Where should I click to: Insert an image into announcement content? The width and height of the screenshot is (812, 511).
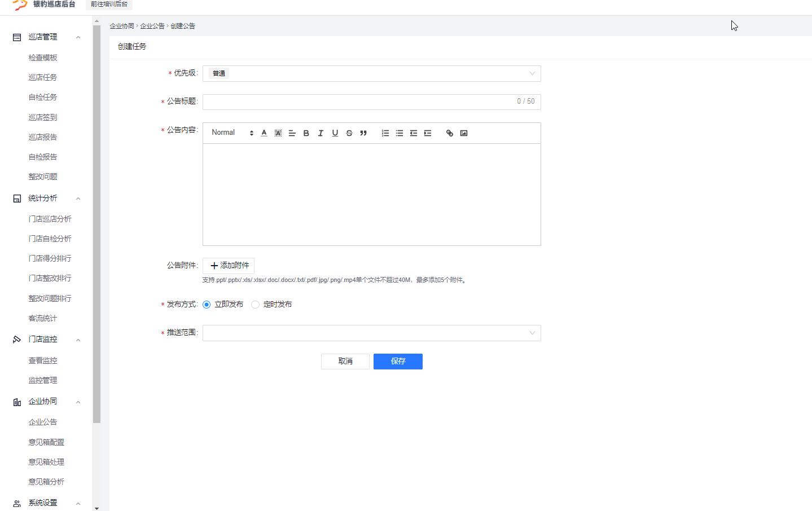[x=464, y=133]
